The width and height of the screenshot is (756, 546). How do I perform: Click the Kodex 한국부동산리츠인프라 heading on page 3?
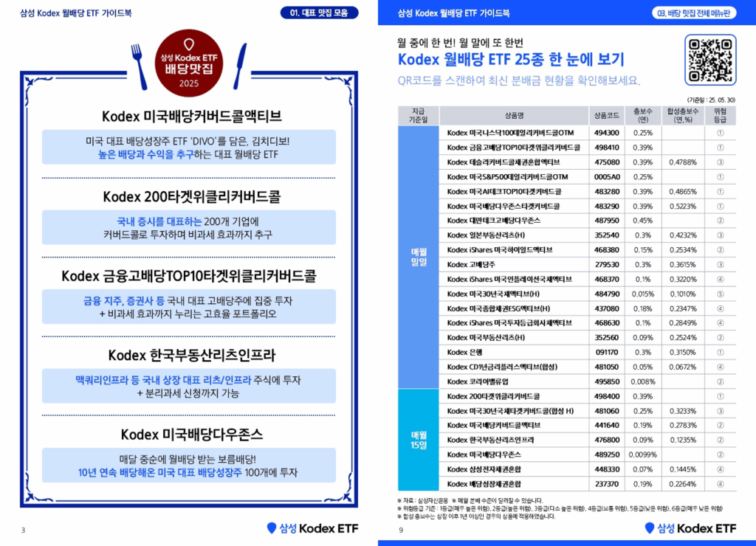pyautogui.click(x=191, y=355)
